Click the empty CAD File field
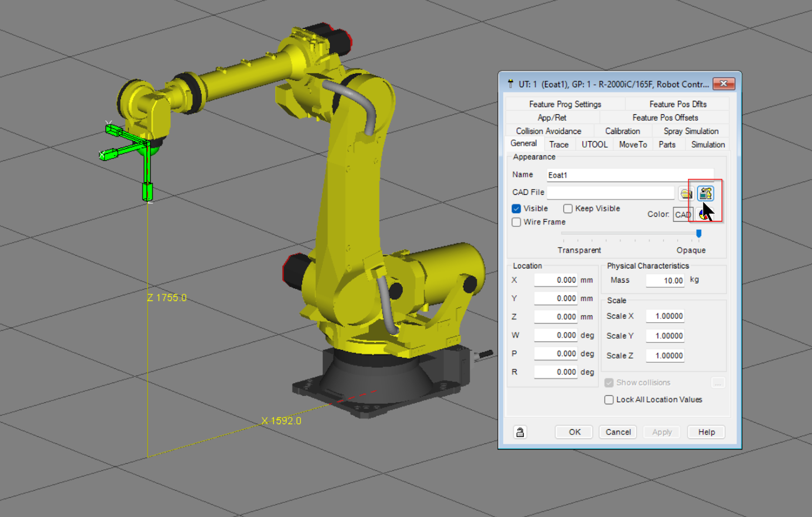 click(611, 193)
